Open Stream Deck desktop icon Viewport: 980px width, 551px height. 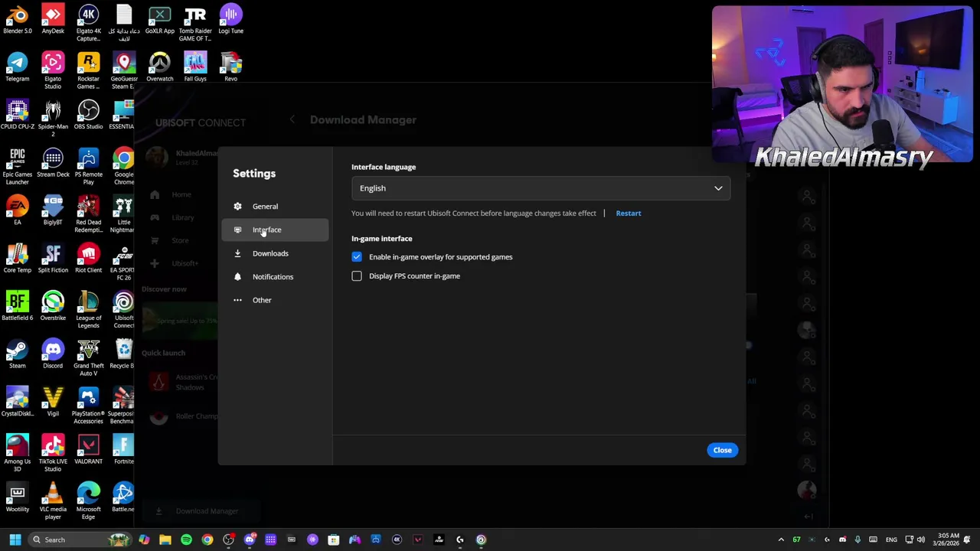coord(53,162)
